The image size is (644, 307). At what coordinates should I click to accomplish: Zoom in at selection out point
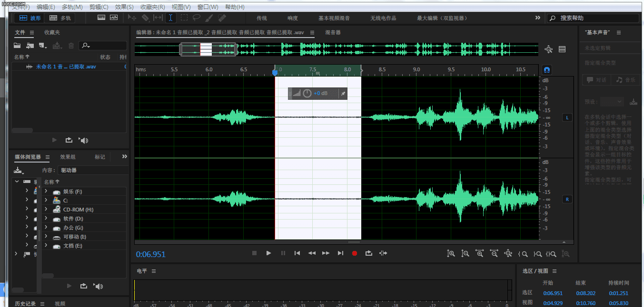click(x=537, y=254)
